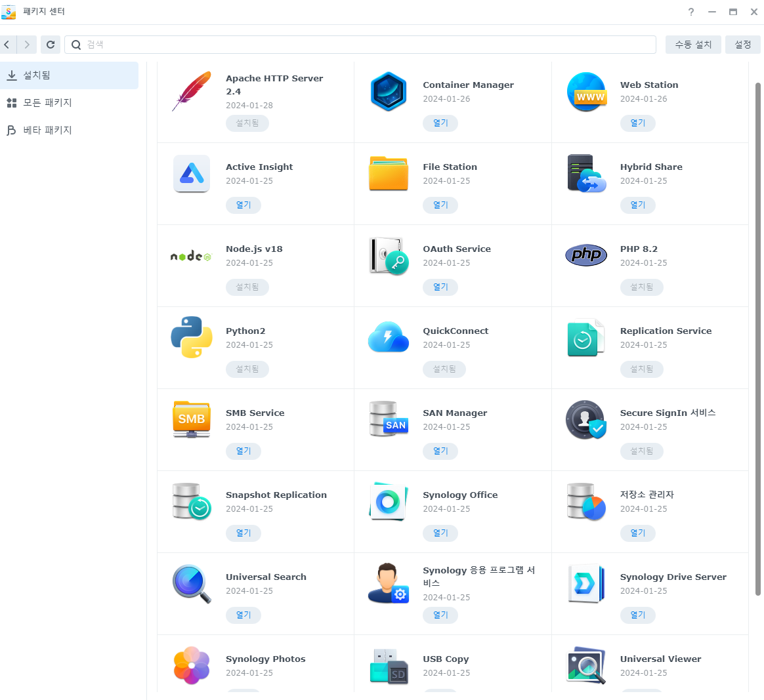Screen dimensions: 764x700
Task: Click 설치됨 button under Node.js v18
Action: point(247,287)
